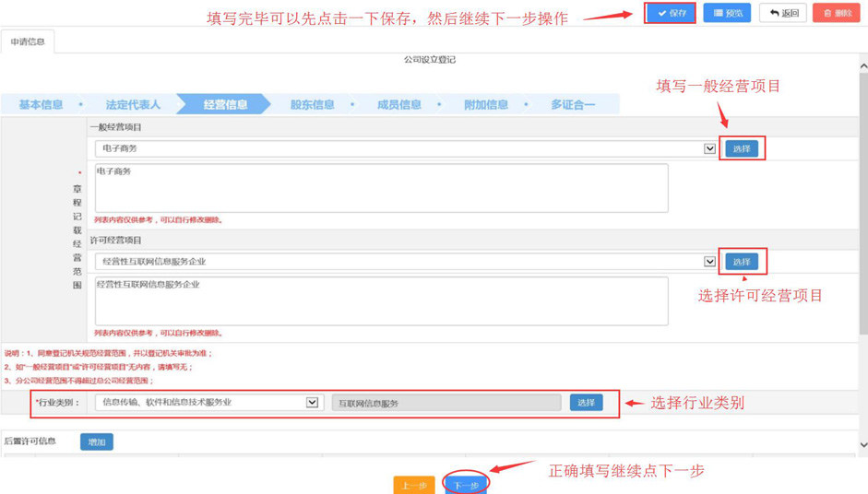Image resolution: width=868 pixels, height=494 pixels.
Task: Go to the 基本信息 step
Action: [42, 105]
